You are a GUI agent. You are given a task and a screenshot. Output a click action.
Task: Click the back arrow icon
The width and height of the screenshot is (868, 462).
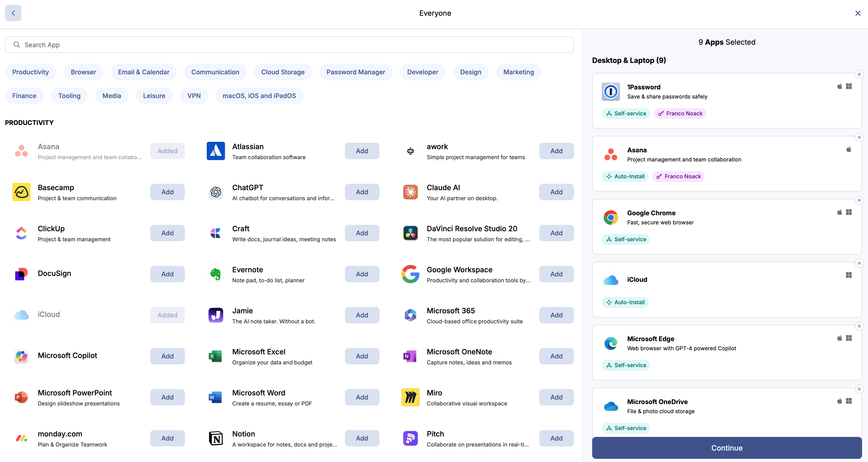point(13,13)
